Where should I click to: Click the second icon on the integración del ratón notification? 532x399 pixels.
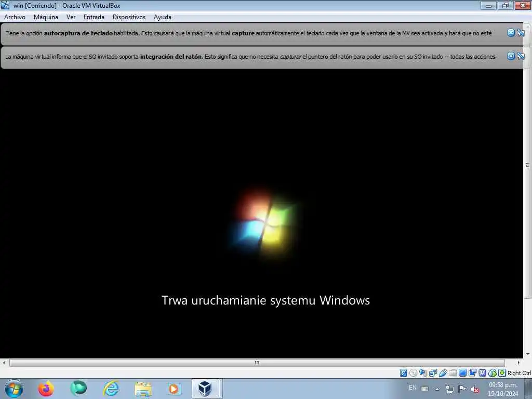pos(521,56)
